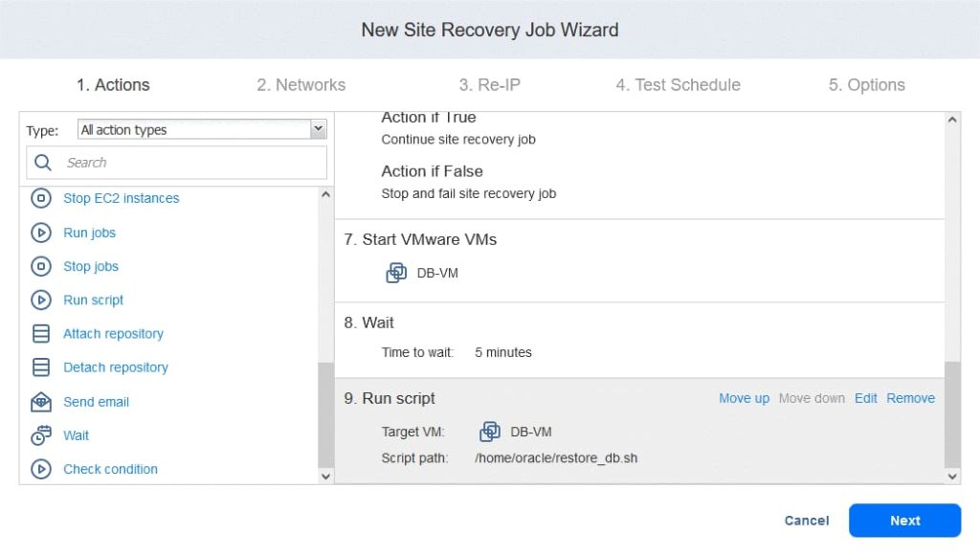980x556 pixels.
Task: Switch to the Networks step
Action: click(x=301, y=84)
